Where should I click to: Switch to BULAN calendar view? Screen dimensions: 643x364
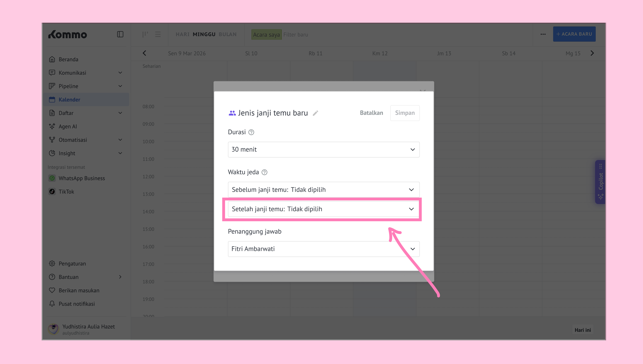click(227, 34)
